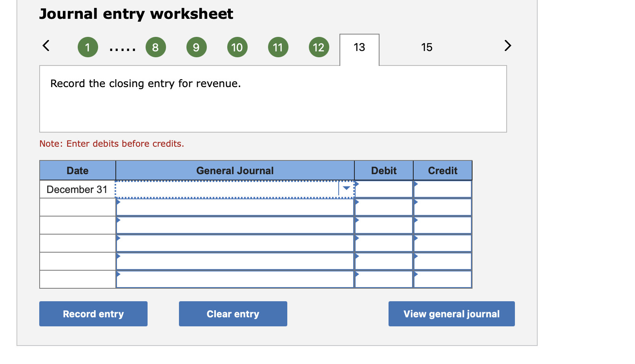Screen dimensions: 635x364
Task: Click the right navigation arrow
Action: pyautogui.click(x=507, y=46)
